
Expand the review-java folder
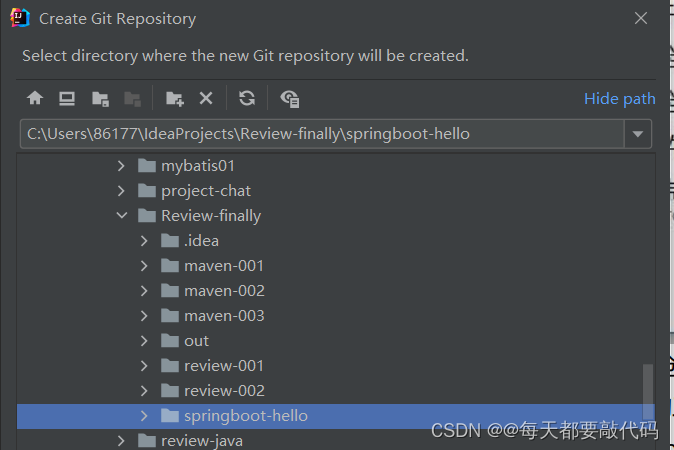[121, 441]
